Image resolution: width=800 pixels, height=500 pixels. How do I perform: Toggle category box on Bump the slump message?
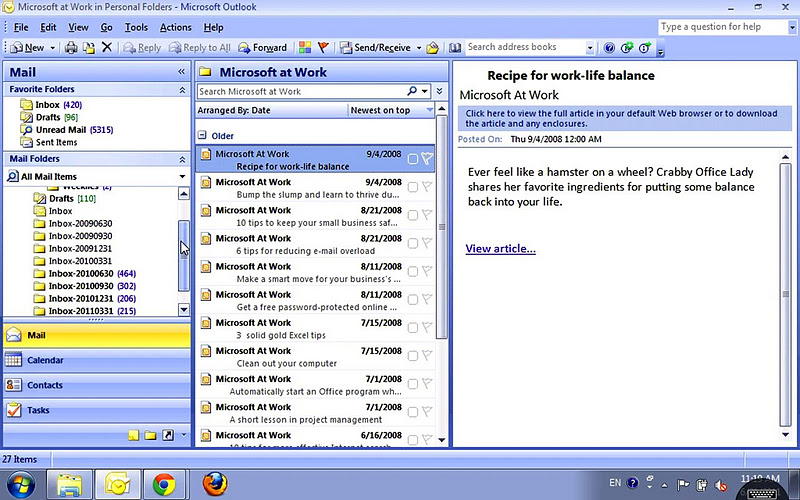pos(413,187)
